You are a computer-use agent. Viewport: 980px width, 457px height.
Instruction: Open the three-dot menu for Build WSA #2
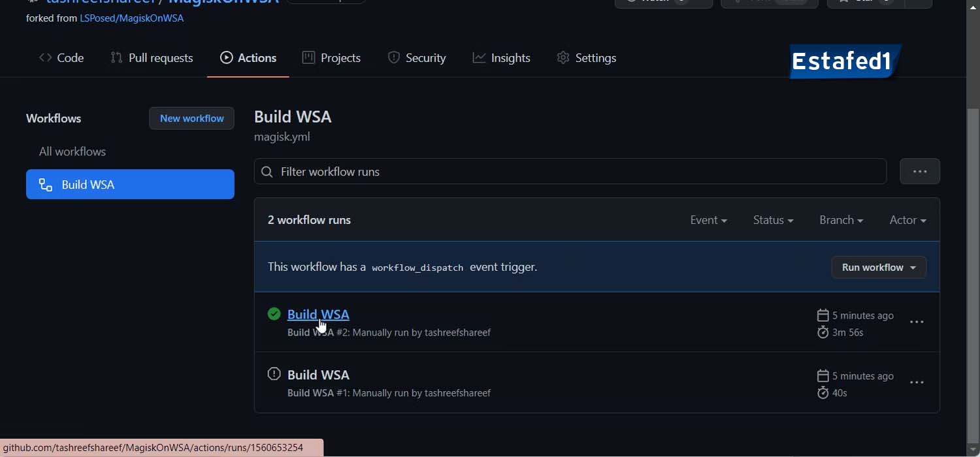[917, 322]
